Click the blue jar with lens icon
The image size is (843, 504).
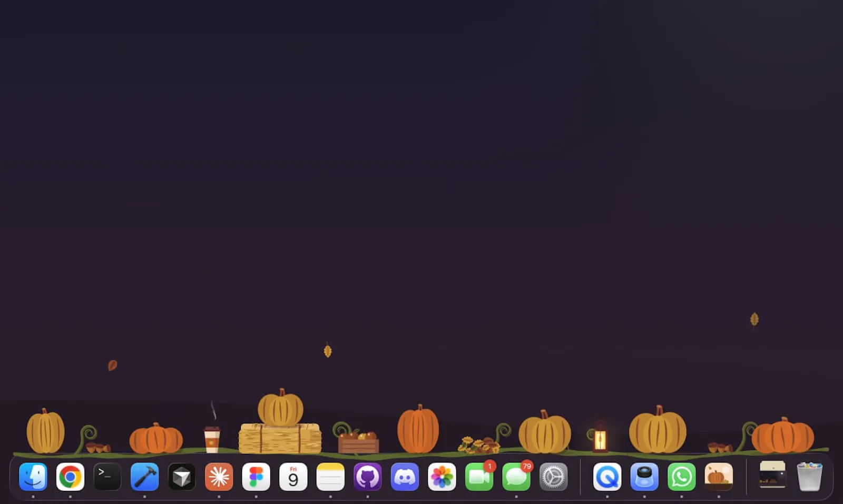coord(644,477)
